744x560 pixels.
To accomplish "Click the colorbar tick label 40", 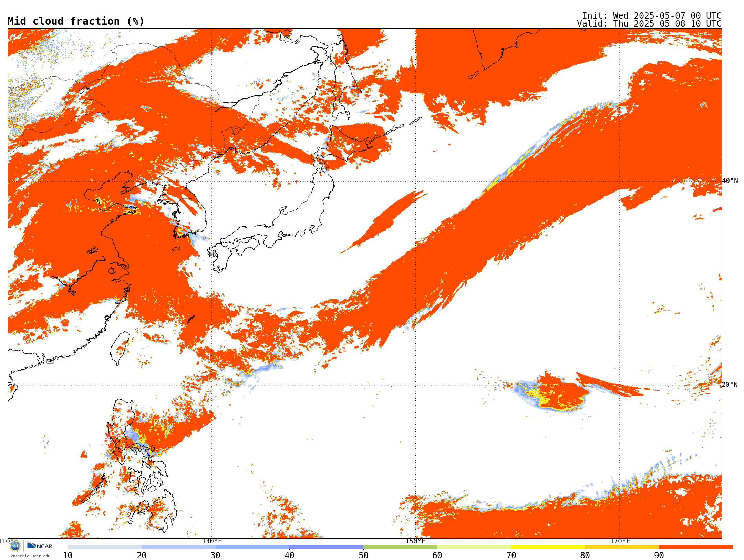I will pyautogui.click(x=289, y=556).
